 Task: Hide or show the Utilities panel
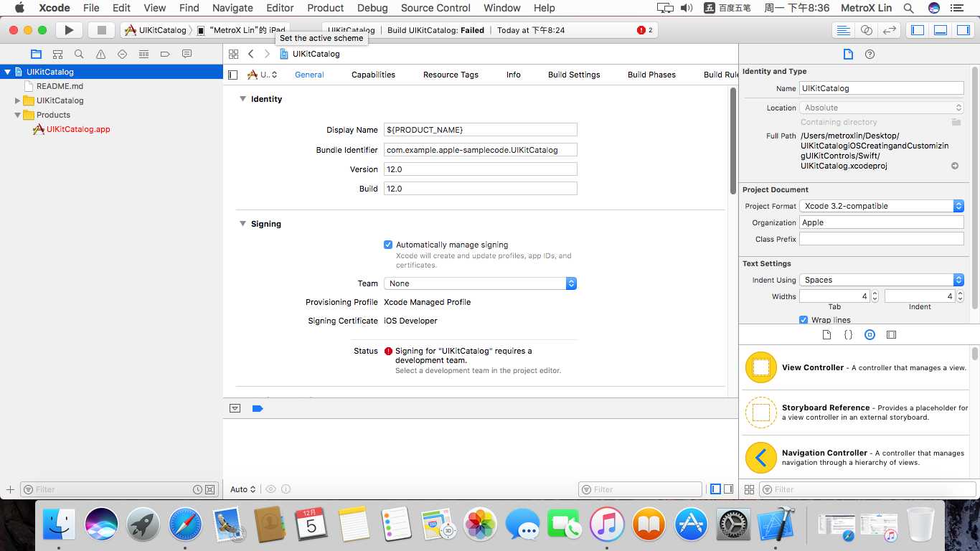click(x=963, y=30)
